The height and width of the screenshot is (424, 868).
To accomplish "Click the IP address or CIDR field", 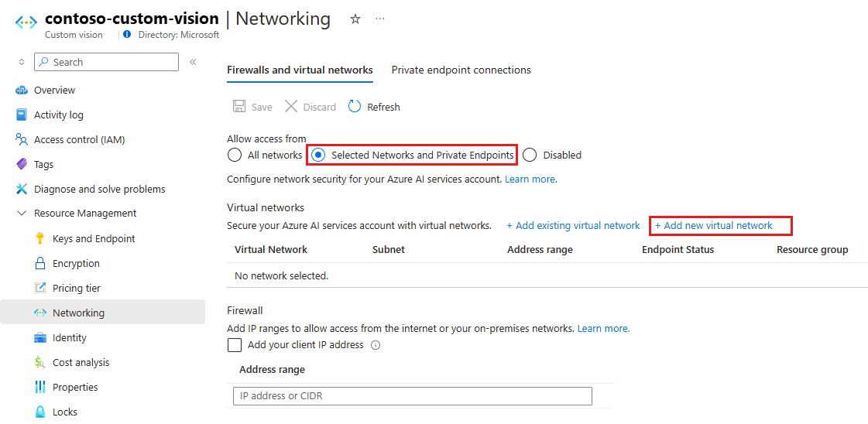I will coord(412,396).
